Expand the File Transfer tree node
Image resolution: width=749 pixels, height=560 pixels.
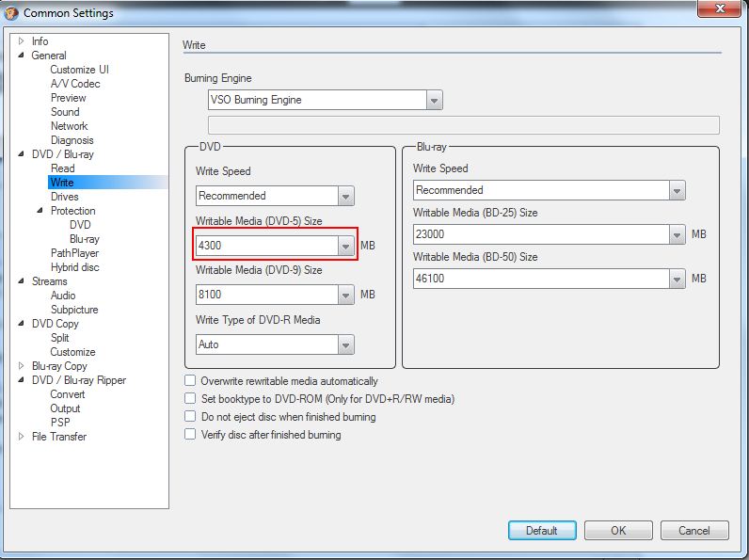(x=21, y=437)
